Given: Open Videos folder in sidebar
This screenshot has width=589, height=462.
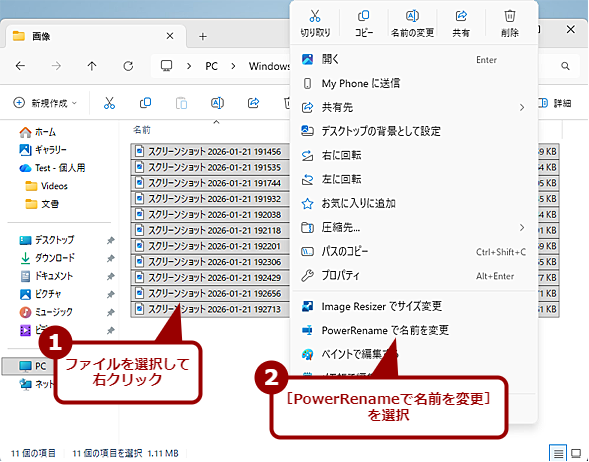Looking at the screenshot, I should click(x=46, y=186).
